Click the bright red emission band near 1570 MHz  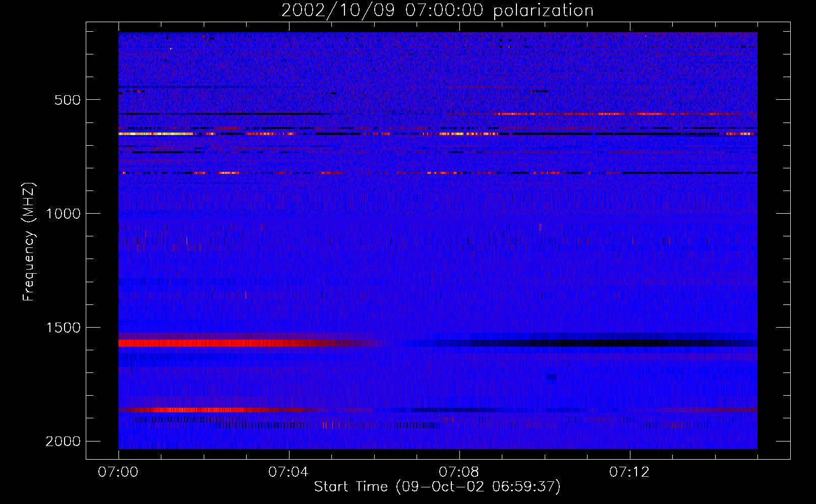(227, 343)
